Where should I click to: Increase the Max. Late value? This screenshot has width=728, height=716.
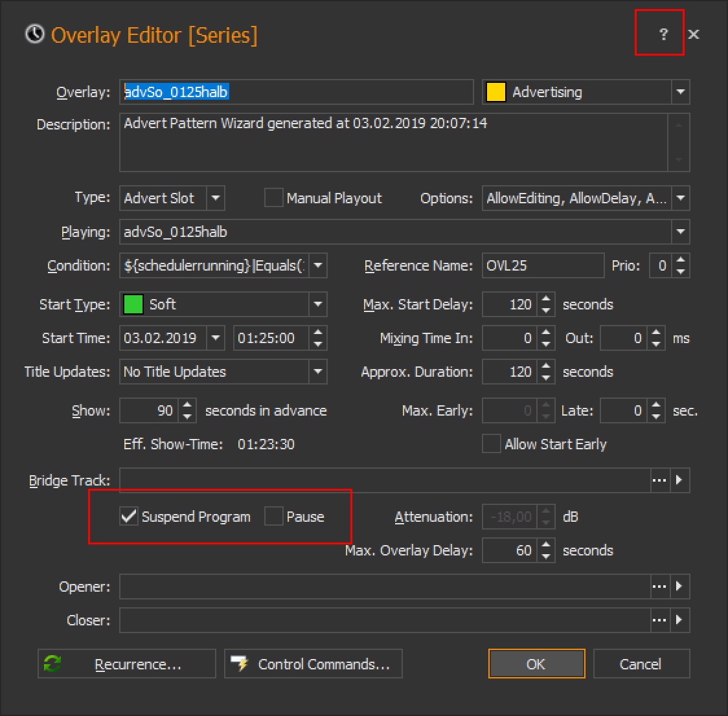[x=656, y=405]
